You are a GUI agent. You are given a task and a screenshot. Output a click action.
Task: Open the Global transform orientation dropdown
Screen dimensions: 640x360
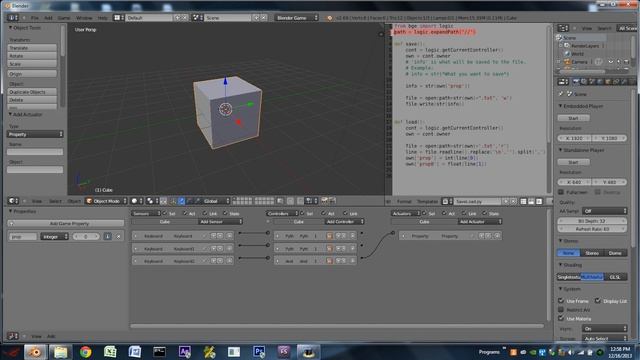click(215, 201)
